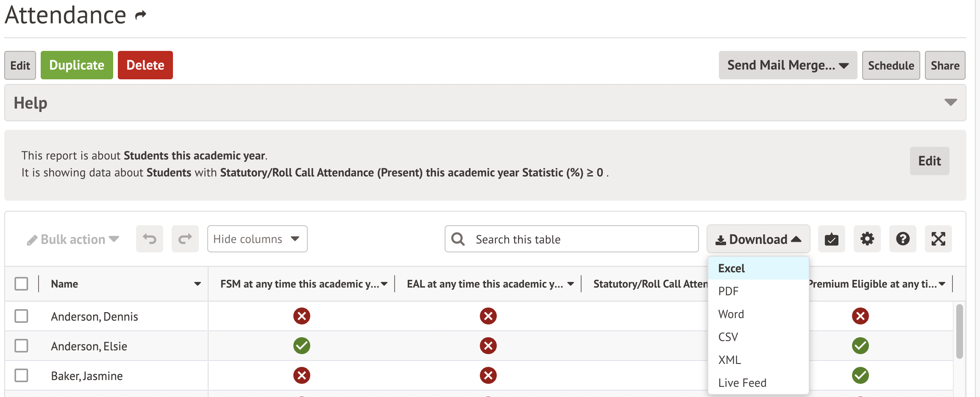Check the Anderson, Dennis row checkbox
The width and height of the screenshot is (980, 397).
(x=21, y=316)
